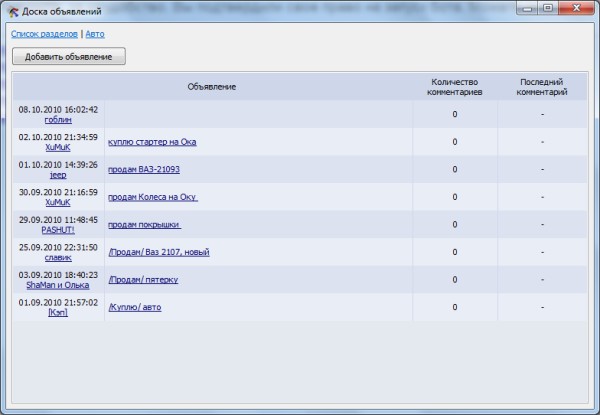Image resolution: width=600 pixels, height=415 pixels.
Task: Open the Авто section link
Action: tap(95, 34)
